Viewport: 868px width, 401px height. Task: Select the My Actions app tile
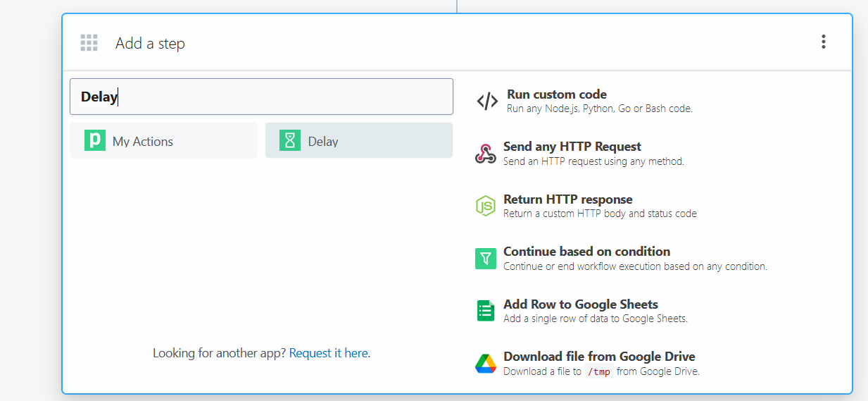point(163,141)
